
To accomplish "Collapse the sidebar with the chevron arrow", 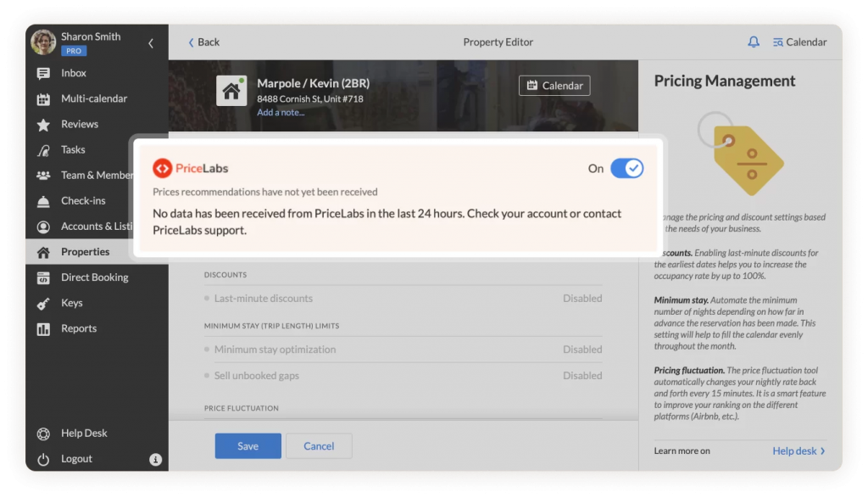I will coord(151,43).
